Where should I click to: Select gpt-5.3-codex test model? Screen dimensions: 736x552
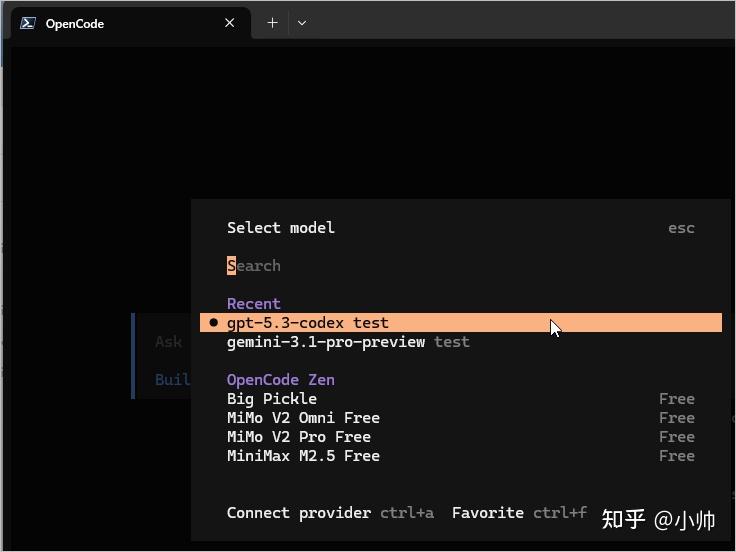click(460, 322)
